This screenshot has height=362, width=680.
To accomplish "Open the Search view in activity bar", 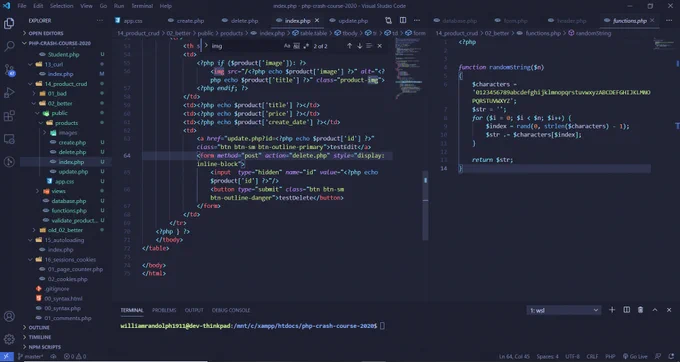I will tap(9, 46).
